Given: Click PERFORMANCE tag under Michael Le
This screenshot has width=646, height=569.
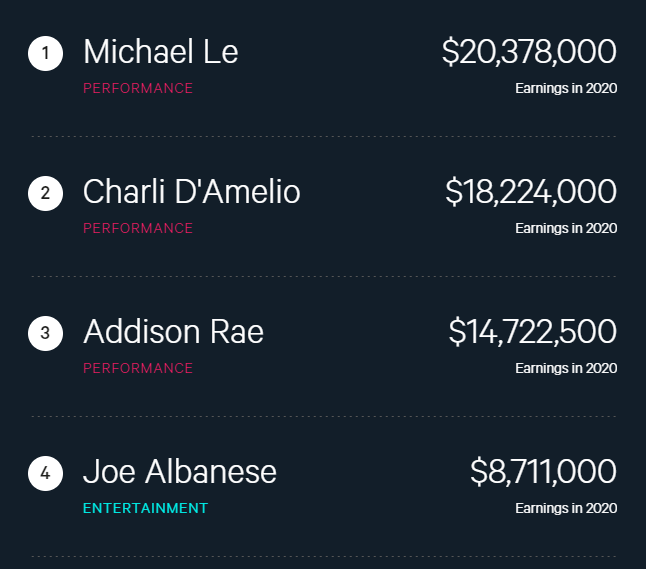Looking at the screenshot, I should pyautogui.click(x=138, y=88).
